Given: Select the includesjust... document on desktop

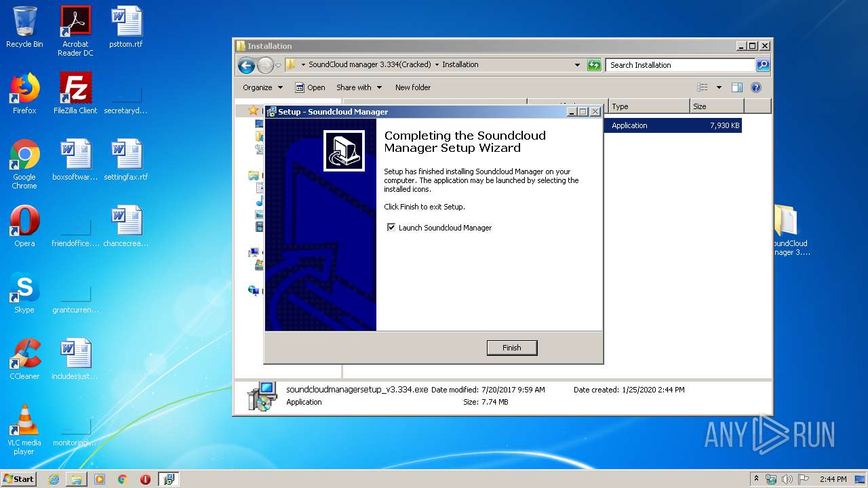Looking at the screenshot, I should pyautogui.click(x=75, y=359).
